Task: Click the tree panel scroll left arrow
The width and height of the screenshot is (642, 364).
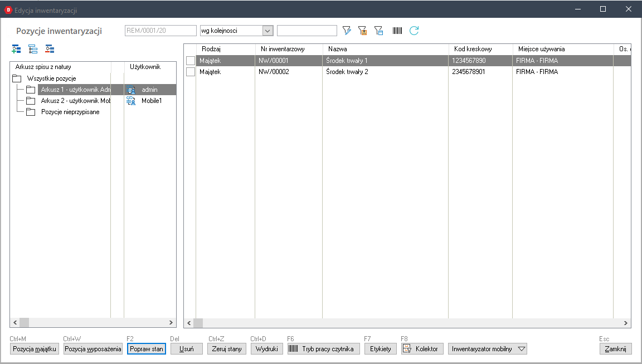Action: [x=15, y=323]
